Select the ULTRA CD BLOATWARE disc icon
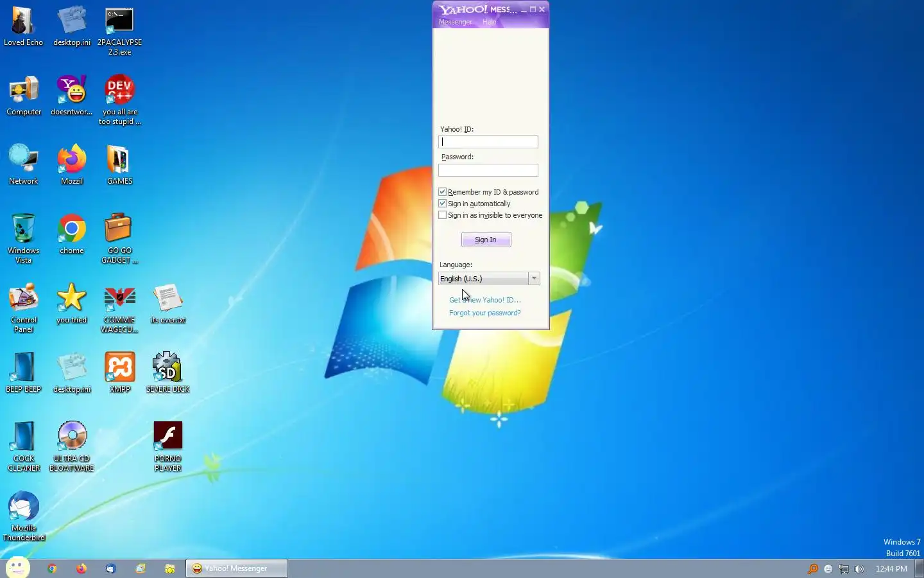The height and width of the screenshot is (578, 924). 71,447
